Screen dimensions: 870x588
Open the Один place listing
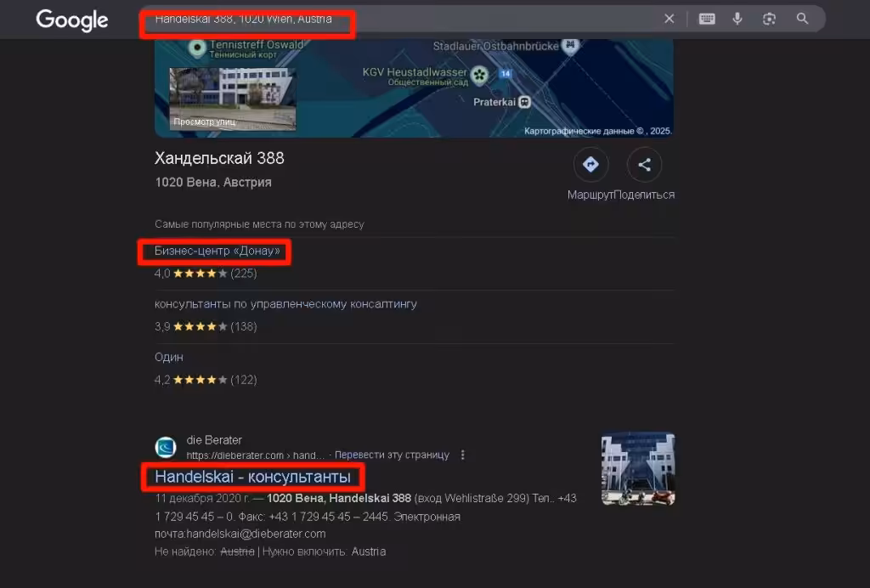[169, 357]
